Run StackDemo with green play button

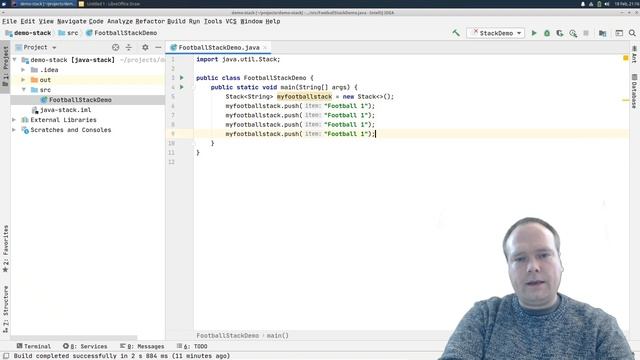pyautogui.click(x=534, y=33)
